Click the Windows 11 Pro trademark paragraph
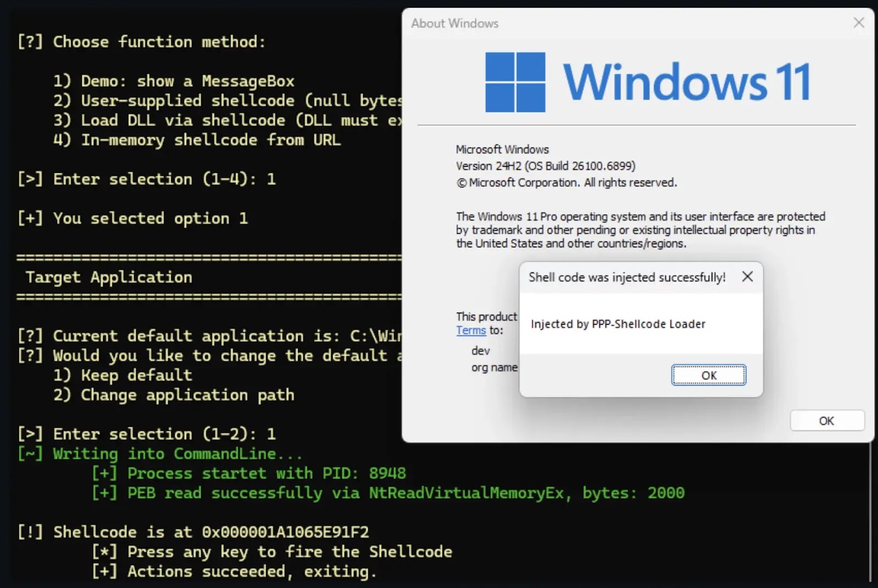878x588 pixels. (x=640, y=230)
